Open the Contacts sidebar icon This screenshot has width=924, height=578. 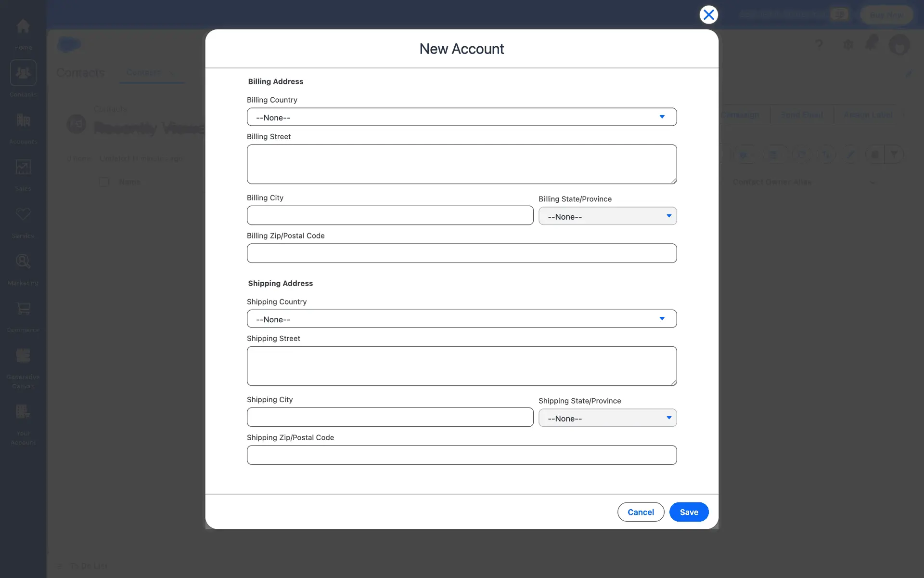(x=23, y=73)
